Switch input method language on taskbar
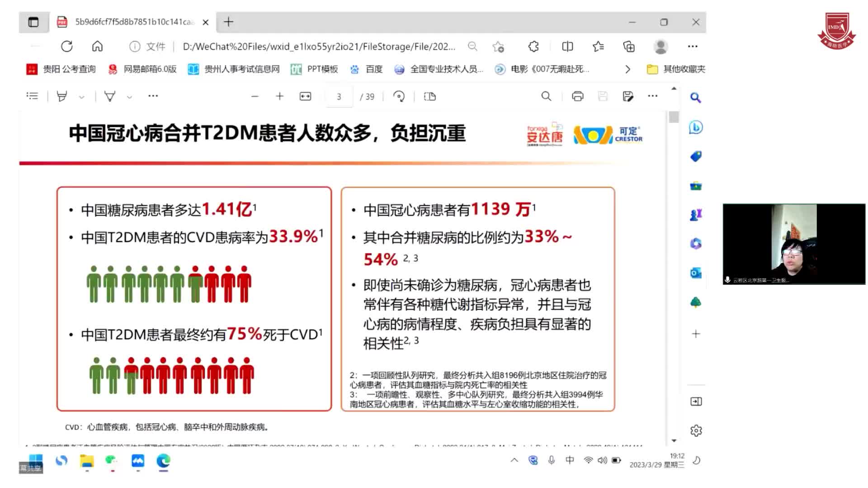Screen dimensions: 868x488 pyautogui.click(x=569, y=460)
